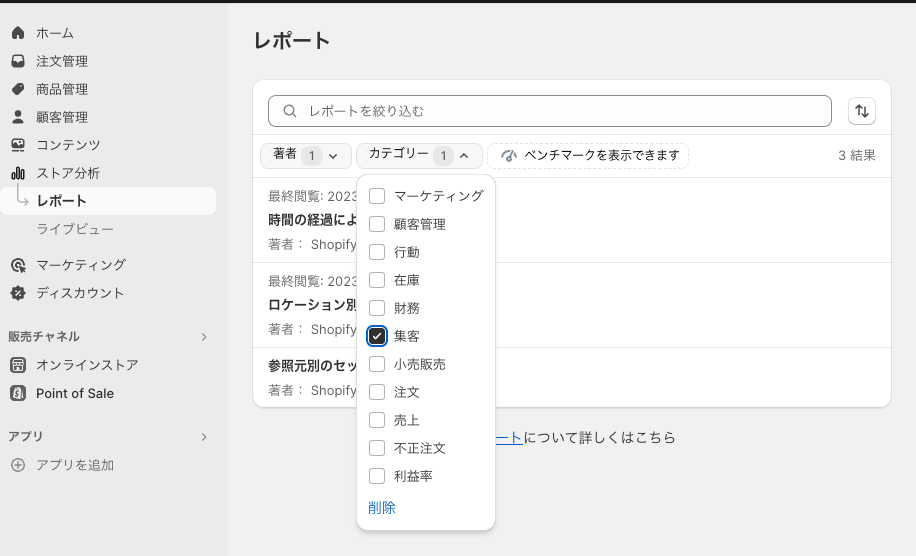Uncheck the 集客 category checkbox
Viewport: 916px width, 556px height.
point(377,336)
